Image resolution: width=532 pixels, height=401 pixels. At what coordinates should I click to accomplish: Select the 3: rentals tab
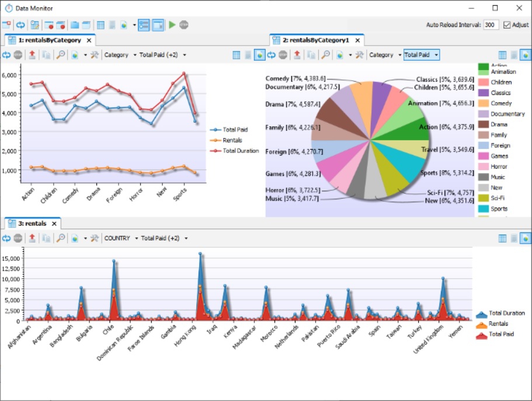tap(32, 223)
